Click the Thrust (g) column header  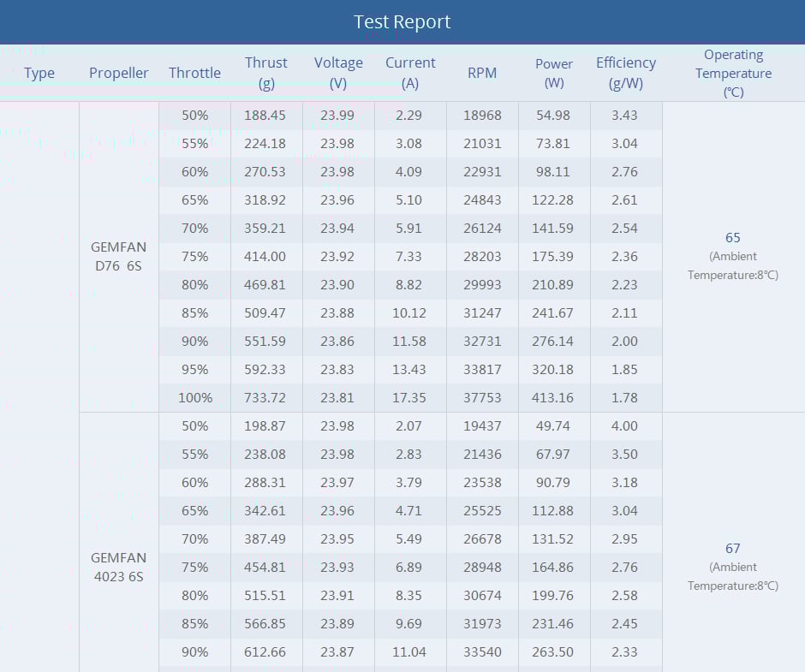tap(266, 73)
